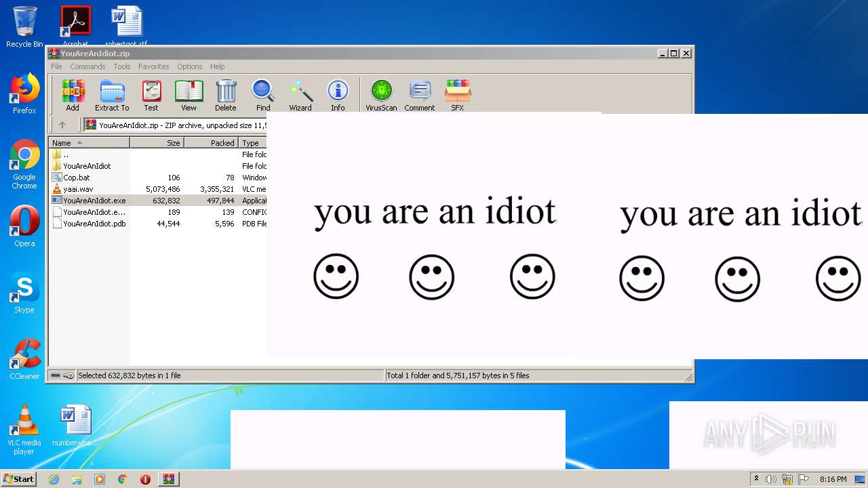Click the Delete trash icon in the toolbar
Screen dimensions: 868x488
coord(226,96)
